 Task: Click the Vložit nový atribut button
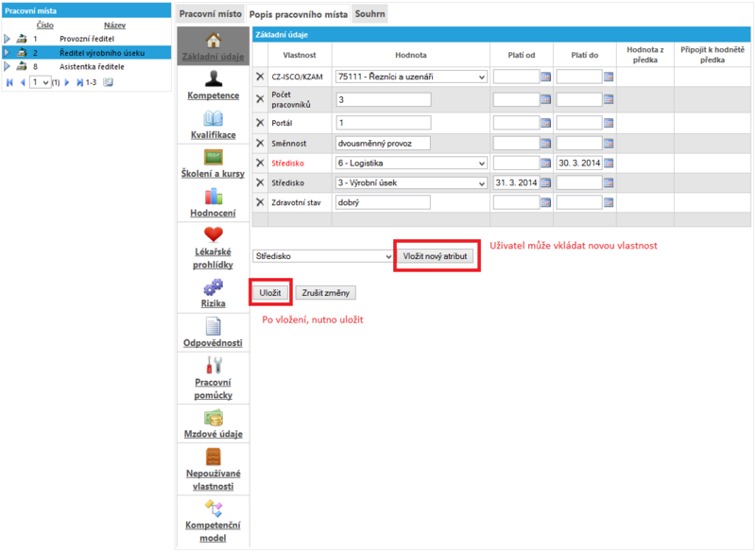coord(435,256)
